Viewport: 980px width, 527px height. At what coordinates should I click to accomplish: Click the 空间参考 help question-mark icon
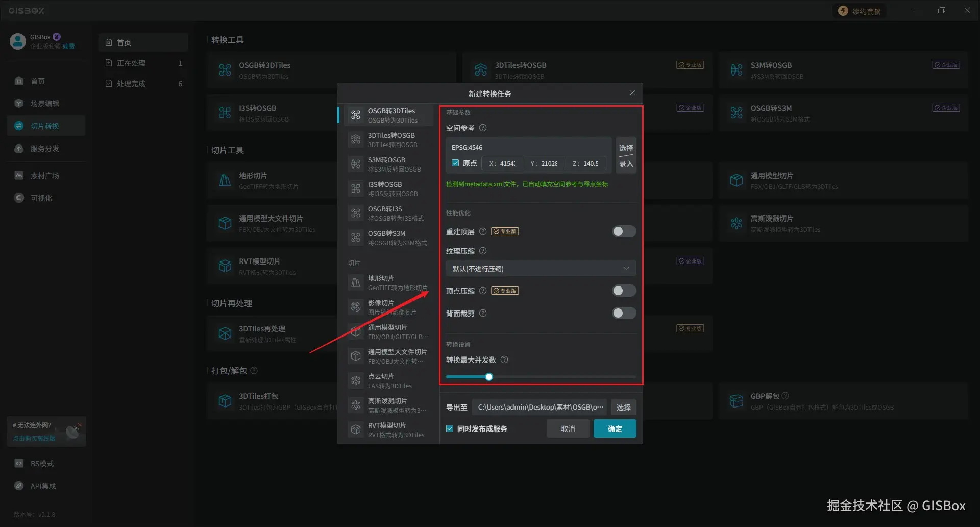coord(483,128)
